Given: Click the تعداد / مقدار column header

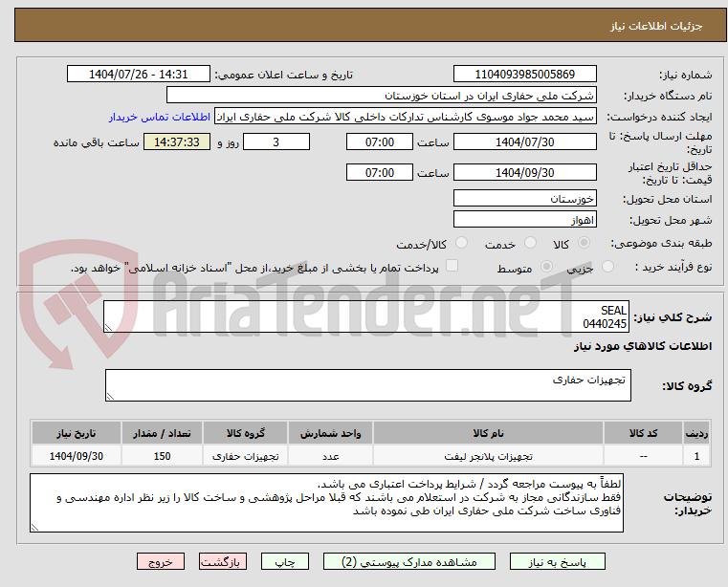Looking at the screenshot, I should [x=162, y=433].
